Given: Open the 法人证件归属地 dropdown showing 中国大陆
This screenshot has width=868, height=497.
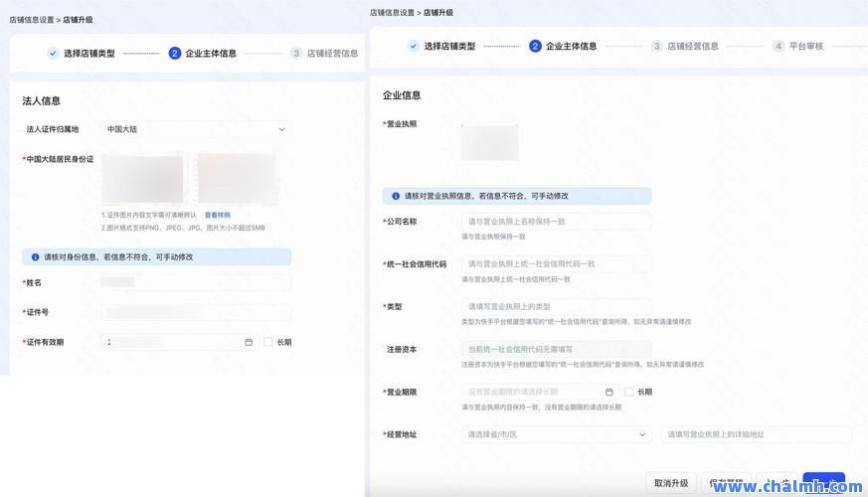Looking at the screenshot, I should tap(197, 129).
